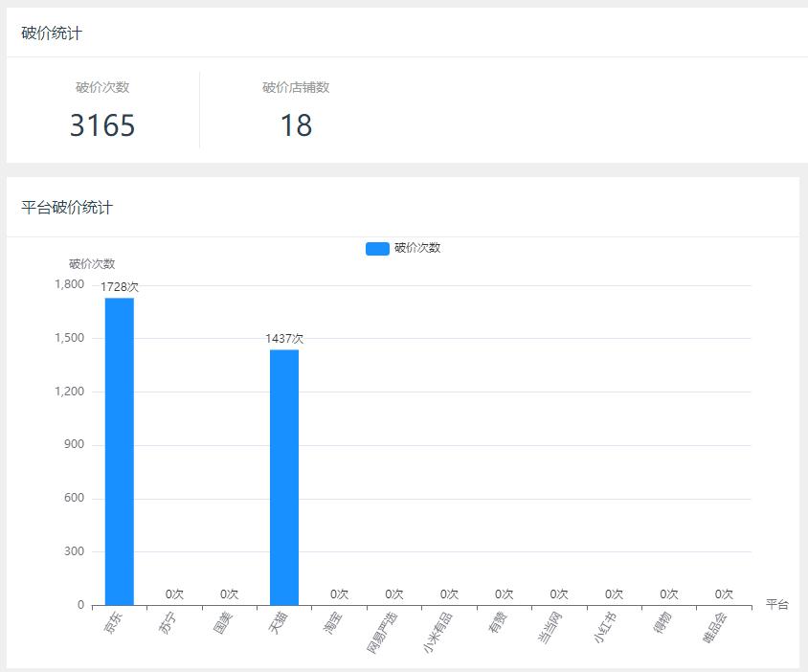Select the blue 天猫 bar
808x672 pixels.
pyautogui.click(x=284, y=477)
